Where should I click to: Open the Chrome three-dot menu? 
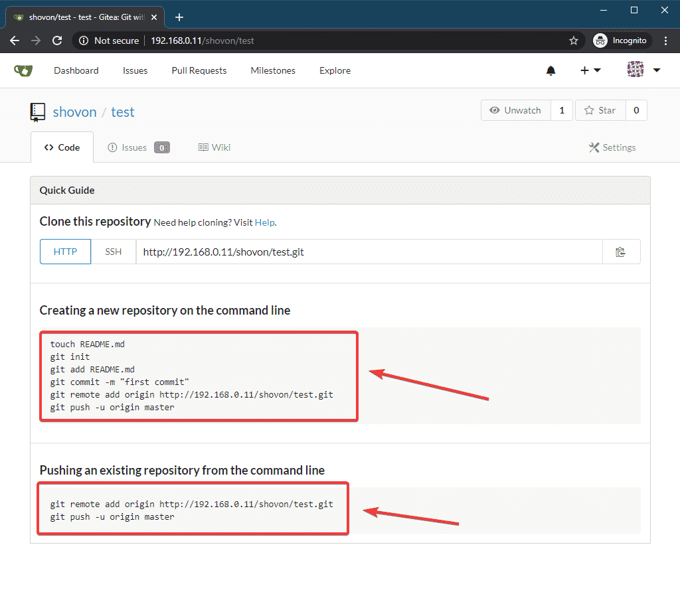click(665, 40)
